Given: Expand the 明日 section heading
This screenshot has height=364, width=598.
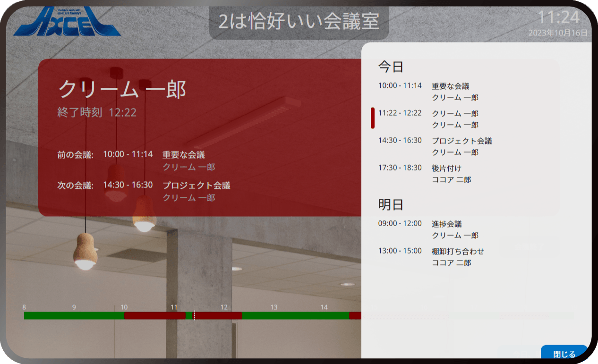Looking at the screenshot, I should 390,204.
